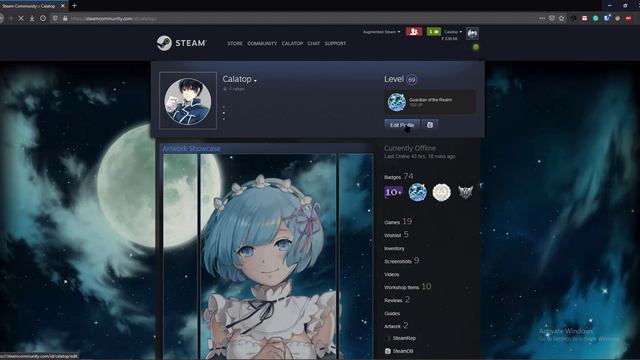The image size is (640, 360).
Task: Open the Wishlist 5 link
Action: click(x=396, y=235)
